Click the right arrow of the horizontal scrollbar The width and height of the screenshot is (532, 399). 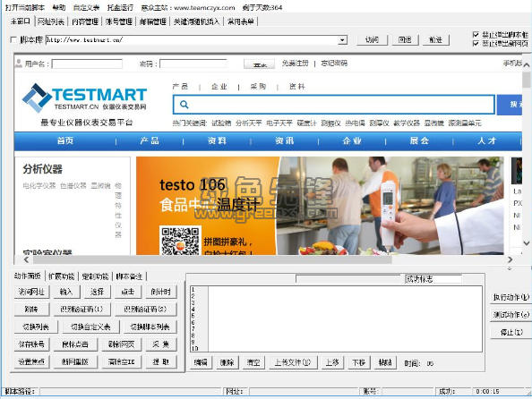pyautogui.click(x=510, y=259)
